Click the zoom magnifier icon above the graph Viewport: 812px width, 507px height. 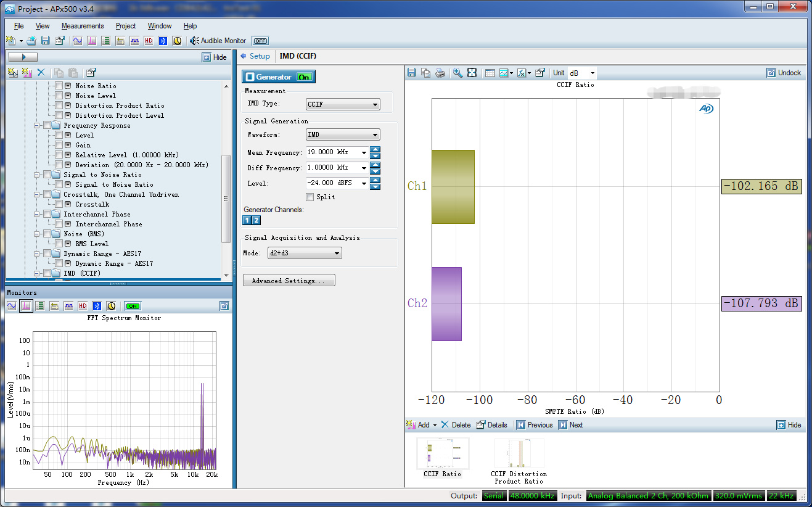pos(457,73)
